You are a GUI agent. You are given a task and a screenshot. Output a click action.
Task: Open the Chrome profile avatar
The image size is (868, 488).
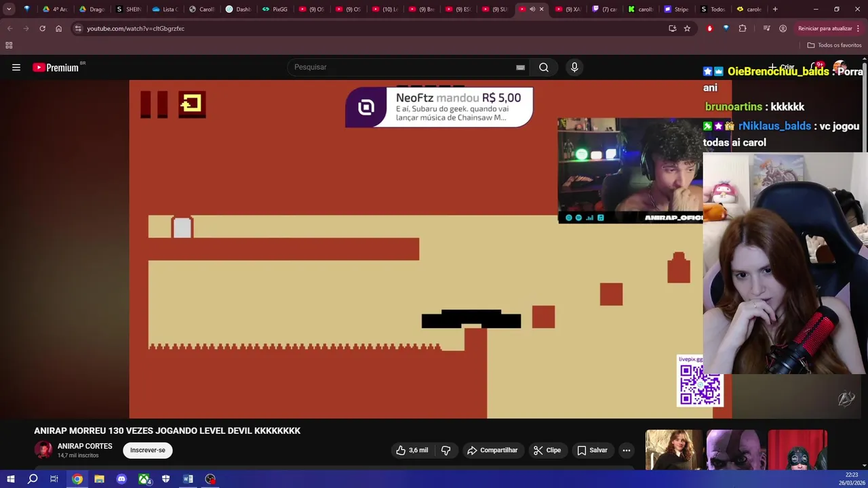tap(783, 28)
